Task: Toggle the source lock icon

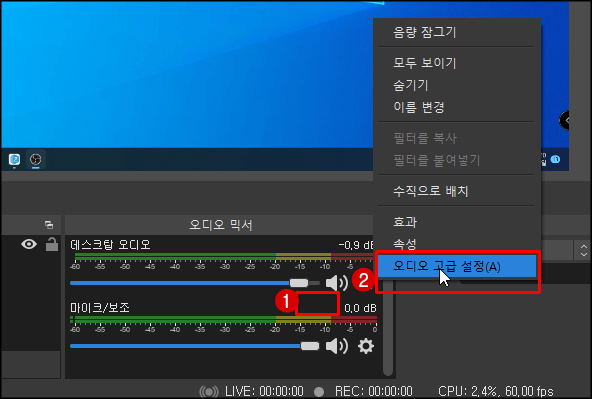Action: (52, 244)
